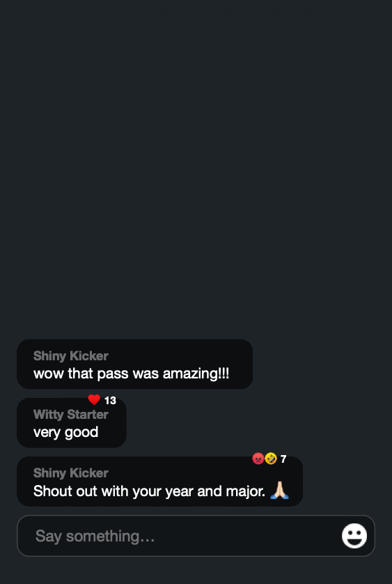Open Witty Starter's username
The height and width of the screenshot is (584, 392).
[71, 414]
